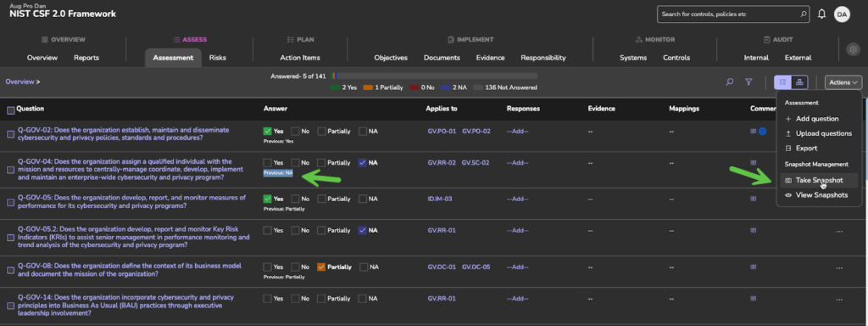The width and height of the screenshot is (868, 326).
Task: Open the Risks tab
Action: point(218,58)
